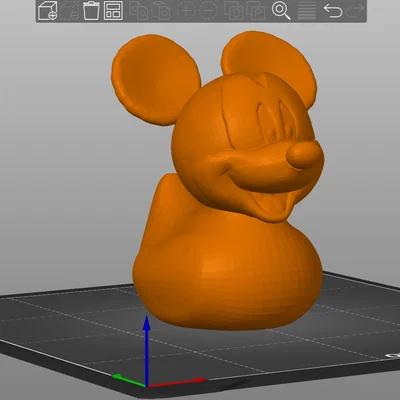Click the greyed-out Delete object icon
Screen dimensions: 400x400
(70, 10)
